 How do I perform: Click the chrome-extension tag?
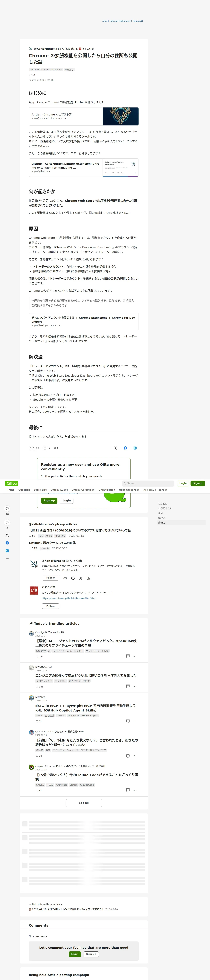click(x=52, y=70)
